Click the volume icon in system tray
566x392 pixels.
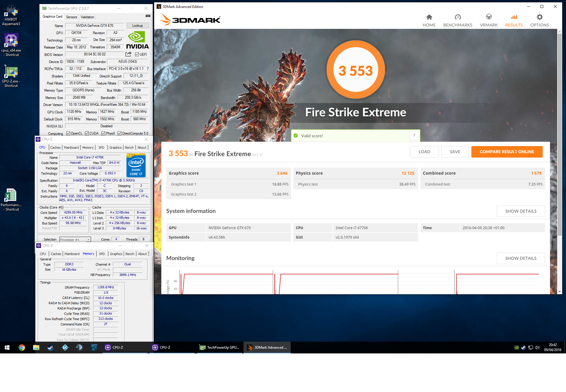pyautogui.click(x=537, y=348)
